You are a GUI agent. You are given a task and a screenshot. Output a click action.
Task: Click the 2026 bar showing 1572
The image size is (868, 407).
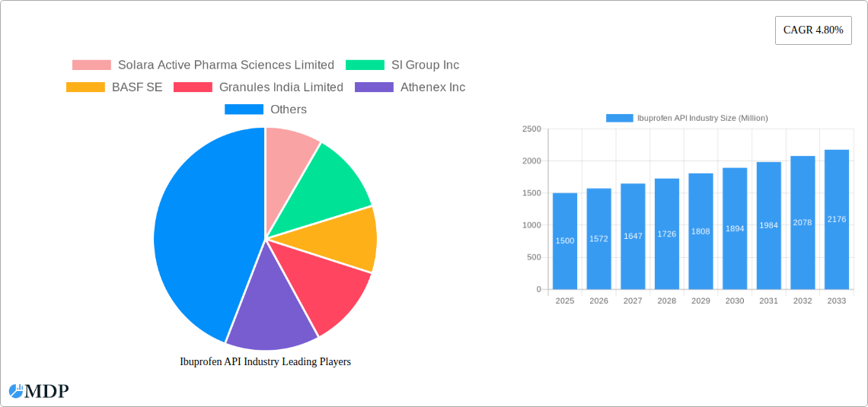pos(599,239)
